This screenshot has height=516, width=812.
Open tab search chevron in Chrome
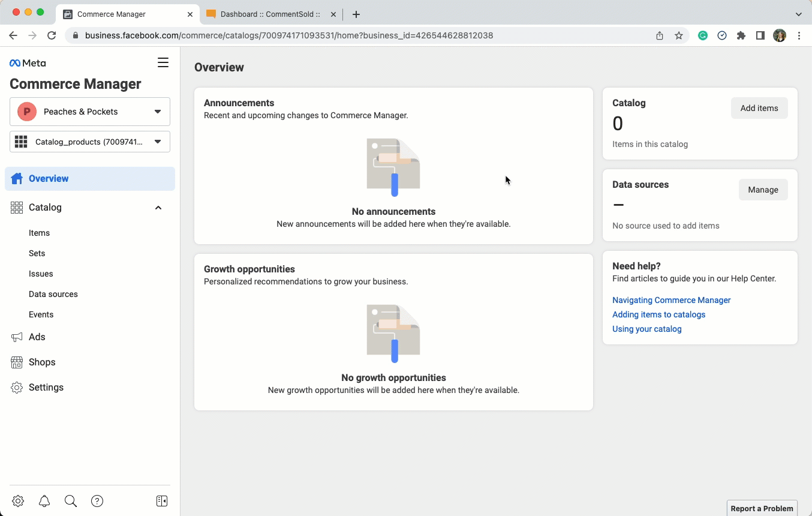[x=799, y=14]
